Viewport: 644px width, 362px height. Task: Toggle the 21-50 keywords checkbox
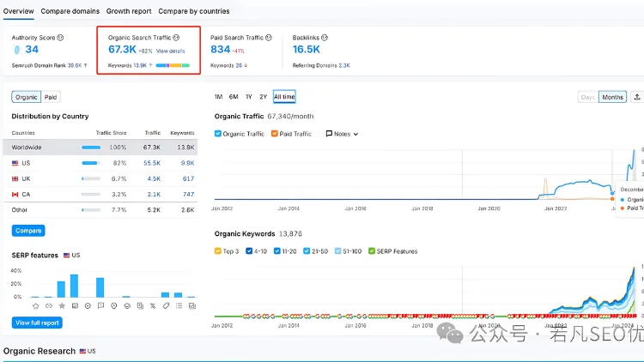(307, 250)
